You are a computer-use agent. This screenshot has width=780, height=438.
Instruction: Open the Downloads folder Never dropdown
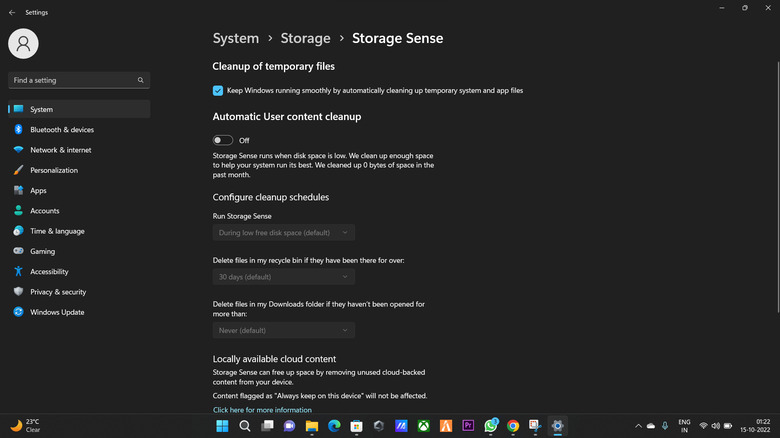(x=284, y=330)
